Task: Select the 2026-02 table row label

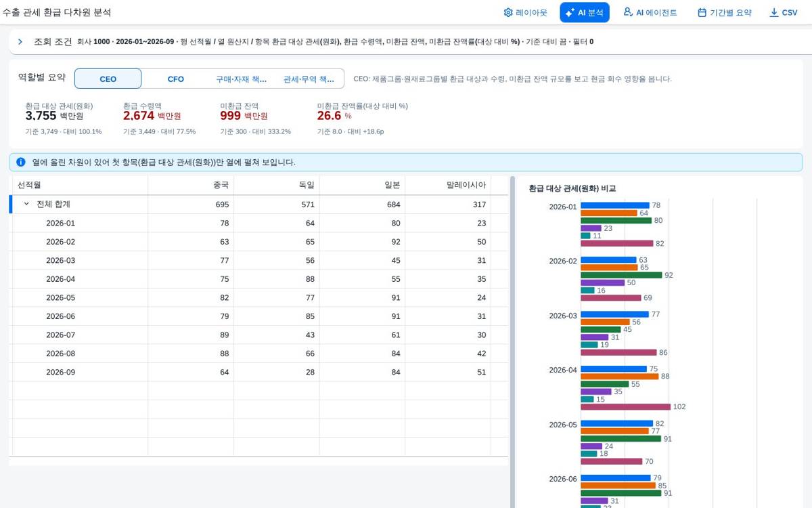Action: point(60,242)
